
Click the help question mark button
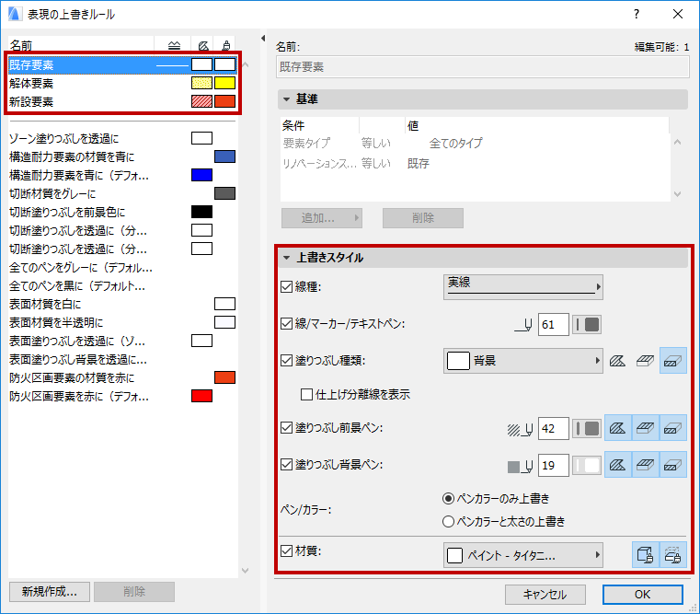click(x=637, y=15)
